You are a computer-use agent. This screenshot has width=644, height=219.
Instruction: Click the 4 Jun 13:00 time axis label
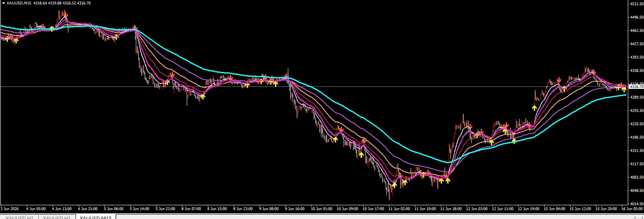click(x=62, y=209)
